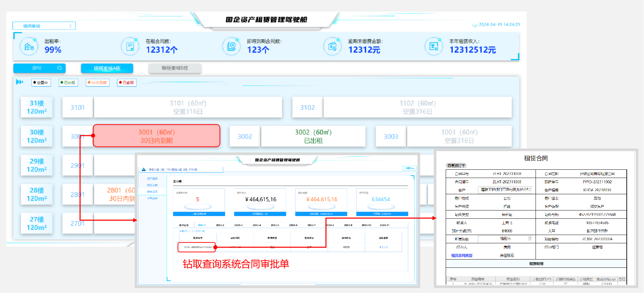The image size is (644, 293).
Task: Click the rental-rate building icon
Action: pyautogui.click(x=29, y=46)
